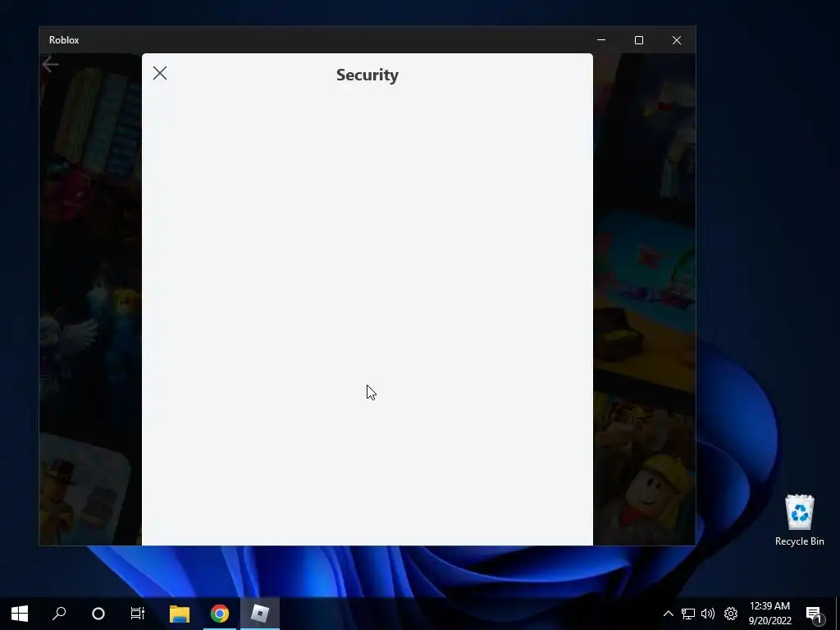Close the Roblox window
The image size is (840, 630).
pos(677,40)
